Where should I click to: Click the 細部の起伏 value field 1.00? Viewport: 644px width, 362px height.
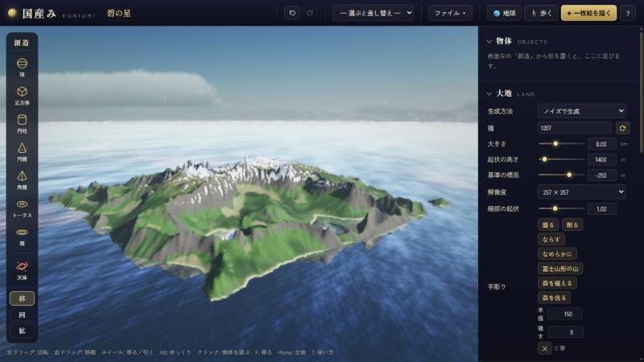601,209
